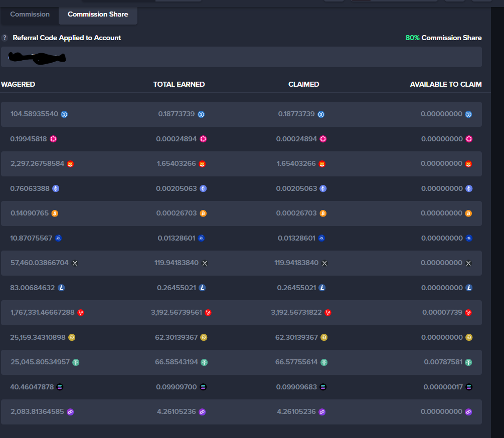Click the Tron icon beside available 0.00007739
Screen dimensions: 504x438
tap(468, 313)
